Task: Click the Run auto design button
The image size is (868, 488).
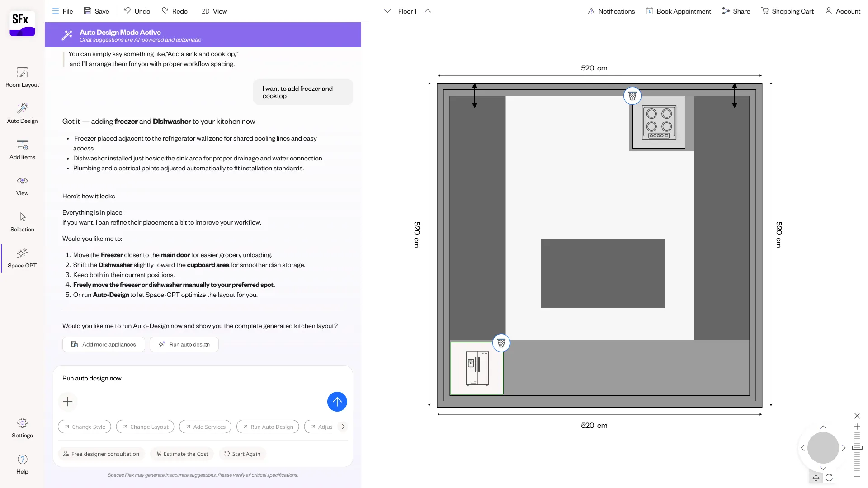Action: pyautogui.click(x=184, y=344)
